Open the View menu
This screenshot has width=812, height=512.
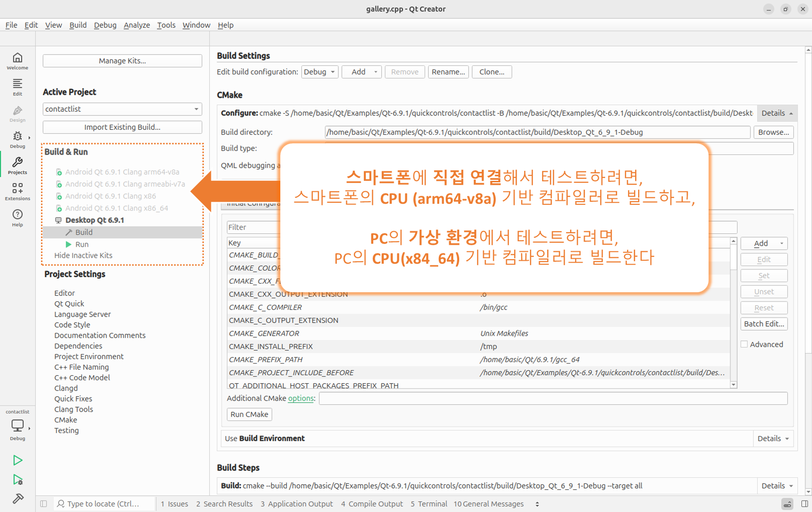pos(53,25)
